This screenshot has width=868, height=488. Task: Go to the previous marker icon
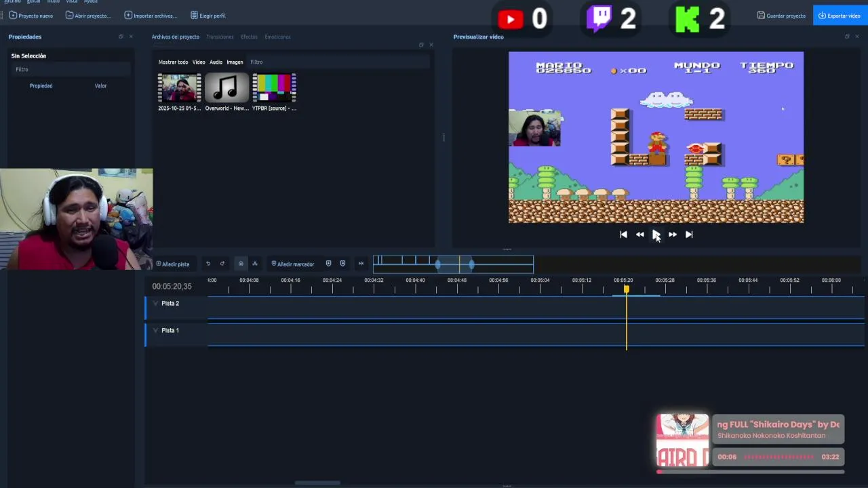click(328, 264)
